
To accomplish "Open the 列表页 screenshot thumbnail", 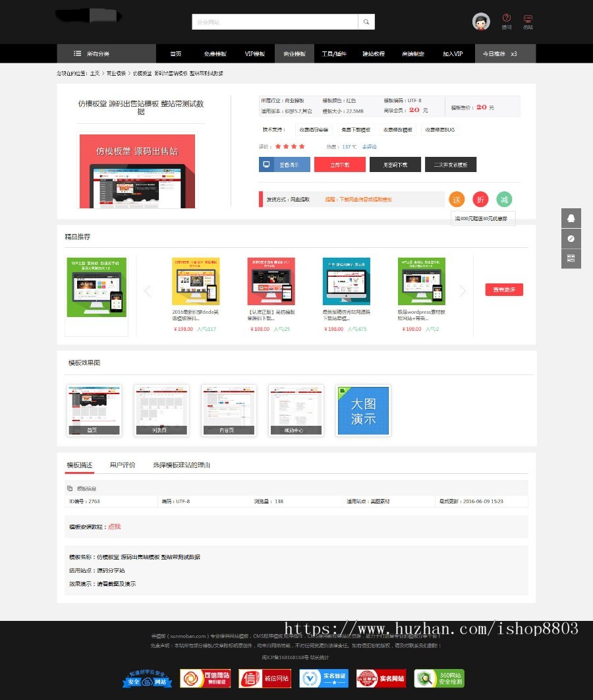I will (161, 410).
